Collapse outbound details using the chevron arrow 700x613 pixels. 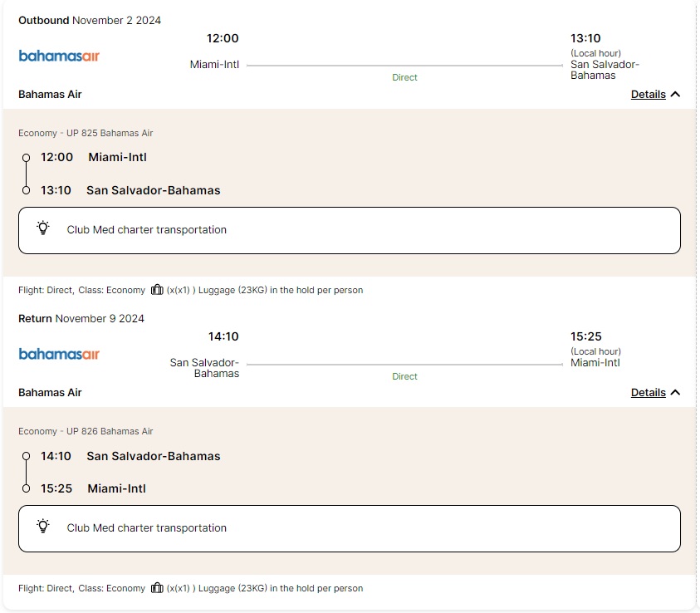(675, 95)
